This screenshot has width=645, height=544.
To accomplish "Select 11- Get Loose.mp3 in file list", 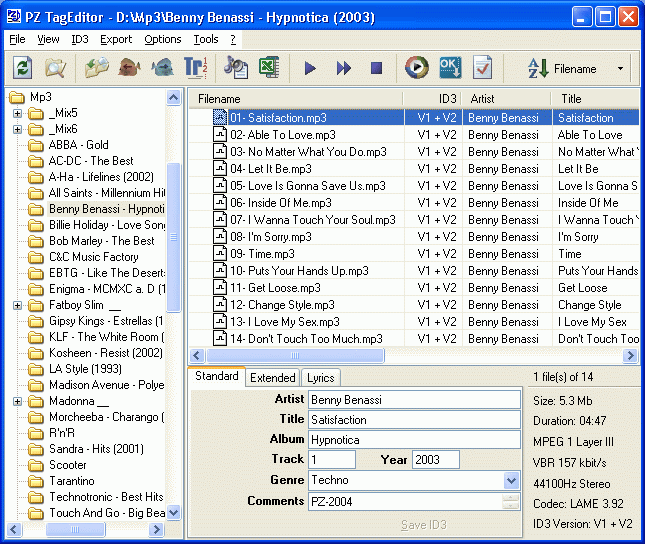I will pos(275,288).
